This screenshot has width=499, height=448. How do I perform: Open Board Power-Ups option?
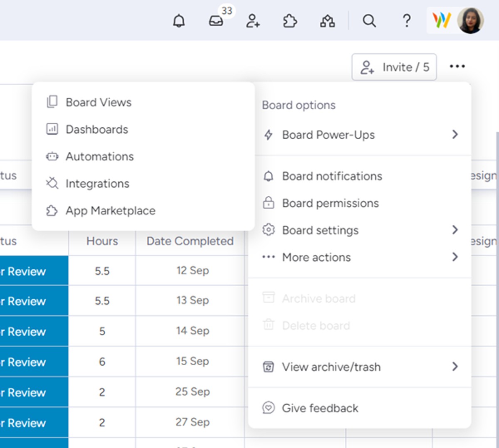tap(360, 135)
